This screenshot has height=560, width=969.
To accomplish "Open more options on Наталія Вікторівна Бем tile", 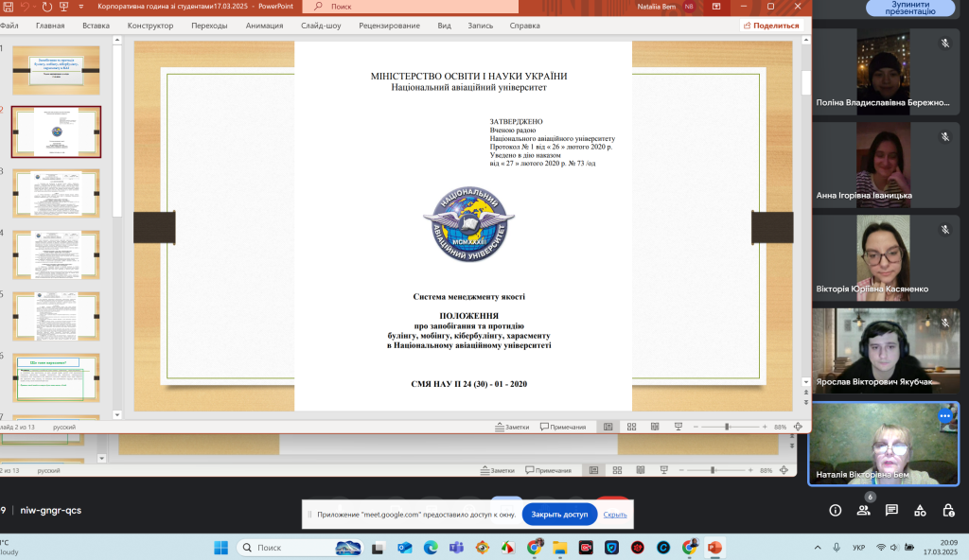I will coord(944,416).
